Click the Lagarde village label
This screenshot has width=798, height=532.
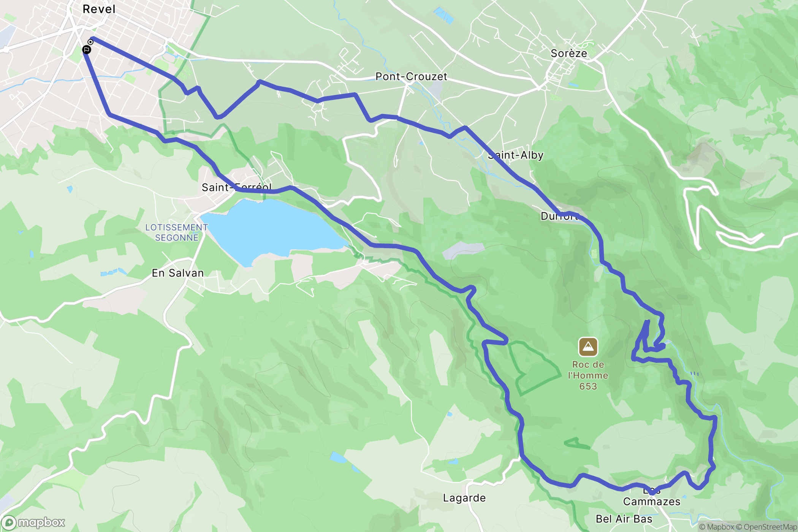[464, 498]
